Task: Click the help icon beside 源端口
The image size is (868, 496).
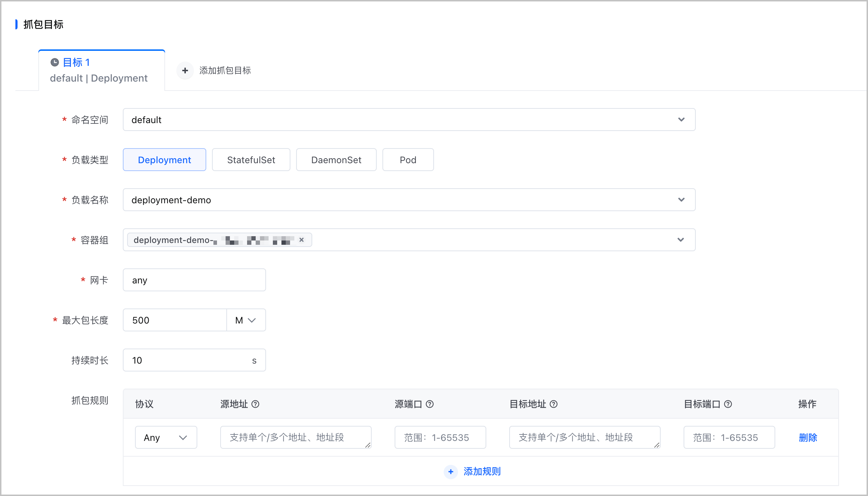Action: [x=430, y=404]
